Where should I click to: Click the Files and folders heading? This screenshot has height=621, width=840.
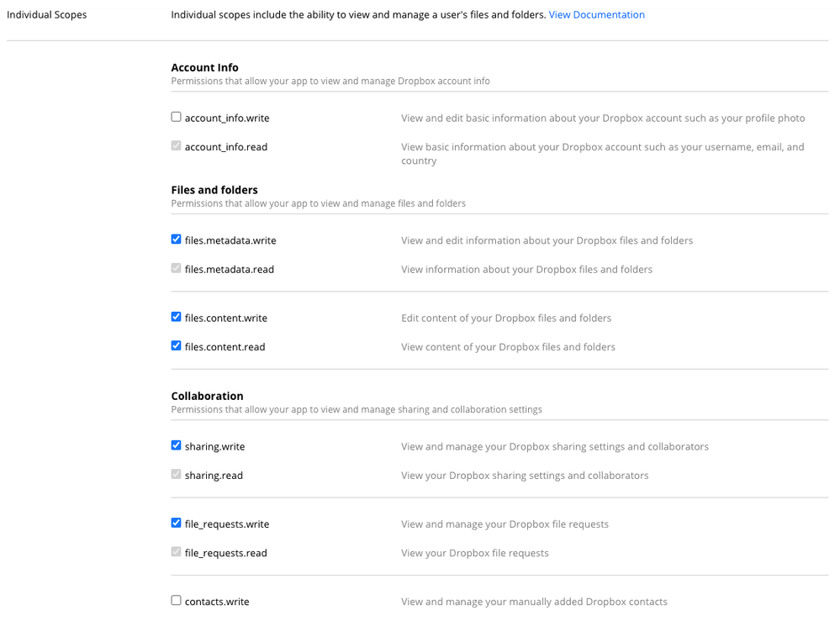tap(214, 190)
